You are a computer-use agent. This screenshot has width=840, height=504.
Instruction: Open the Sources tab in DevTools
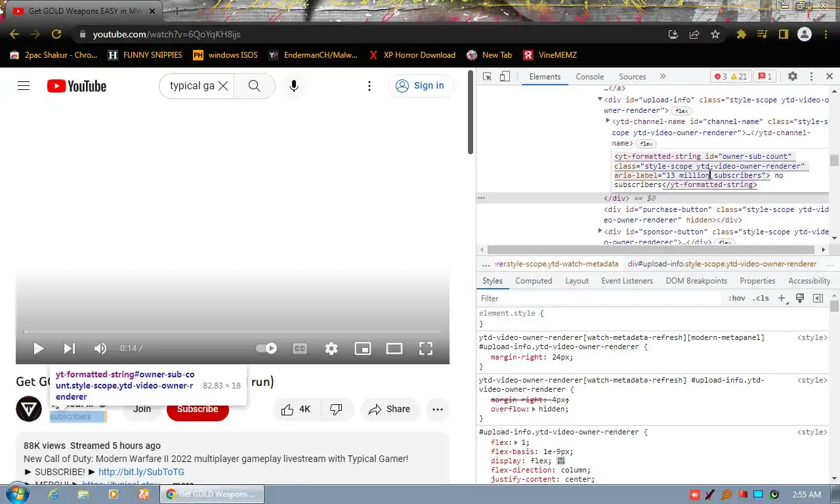point(633,77)
